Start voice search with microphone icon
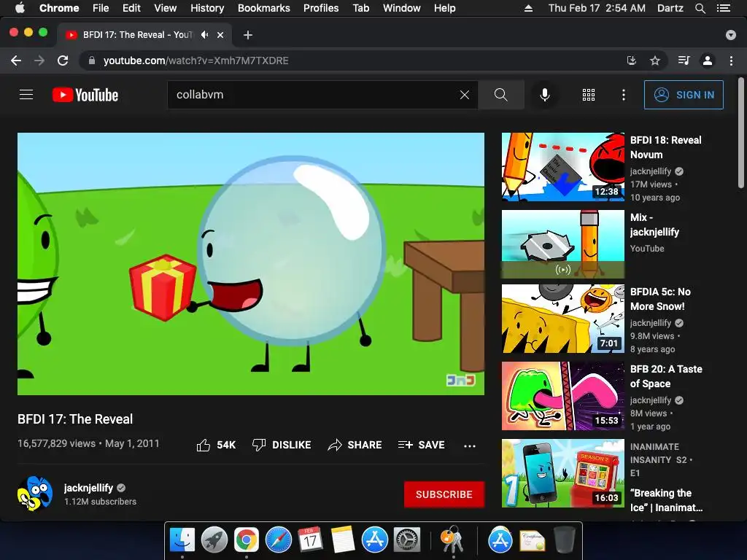Viewport: 747px width, 560px height. (544, 95)
